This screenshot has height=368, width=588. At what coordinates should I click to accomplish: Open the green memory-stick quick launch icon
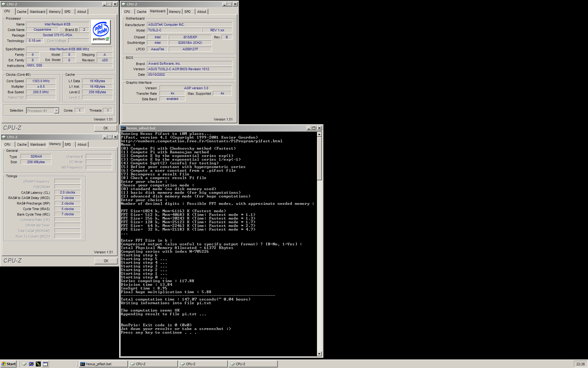pyautogui.click(x=38, y=364)
